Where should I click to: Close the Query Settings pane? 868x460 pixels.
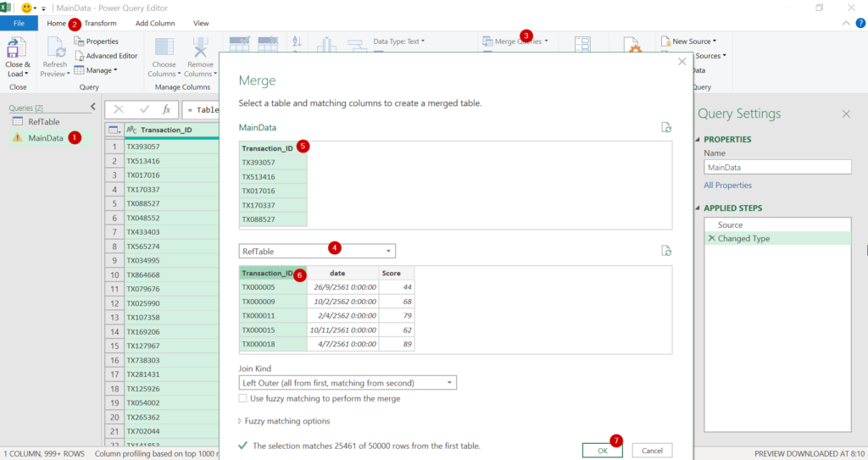click(846, 114)
